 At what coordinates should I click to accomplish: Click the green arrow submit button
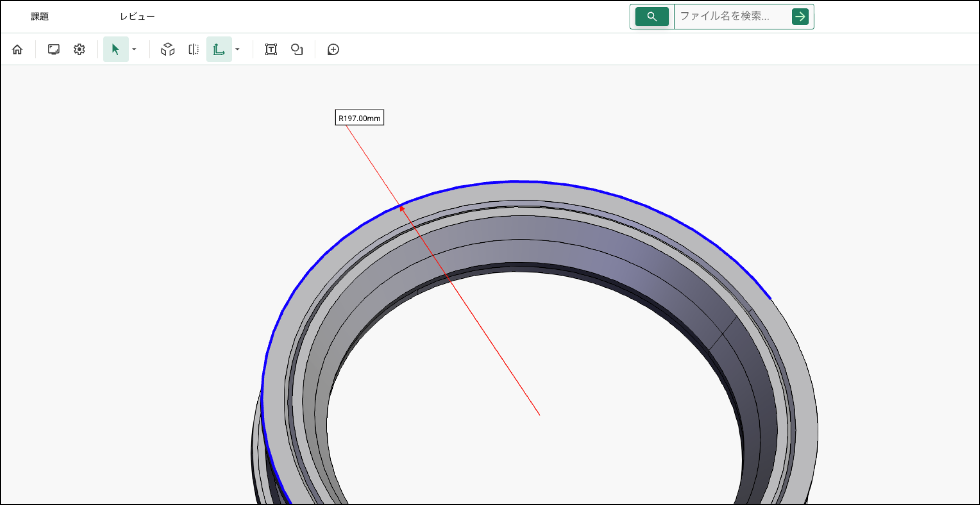tap(800, 17)
